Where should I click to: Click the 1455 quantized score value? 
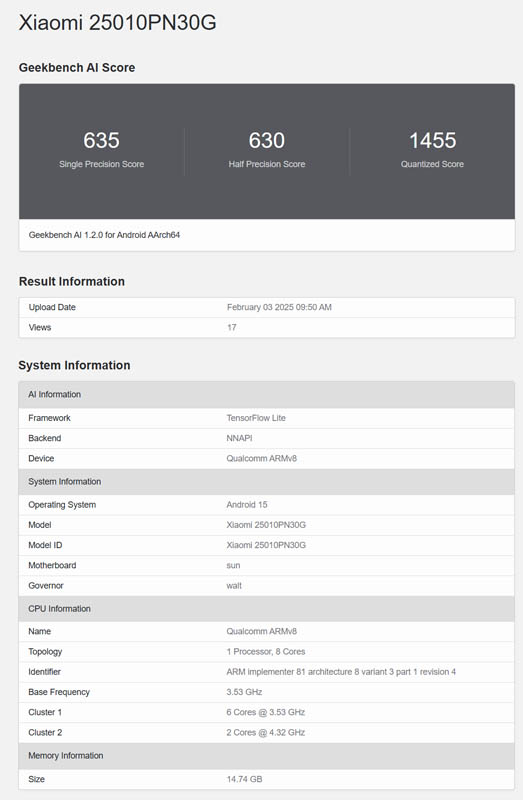pos(432,140)
